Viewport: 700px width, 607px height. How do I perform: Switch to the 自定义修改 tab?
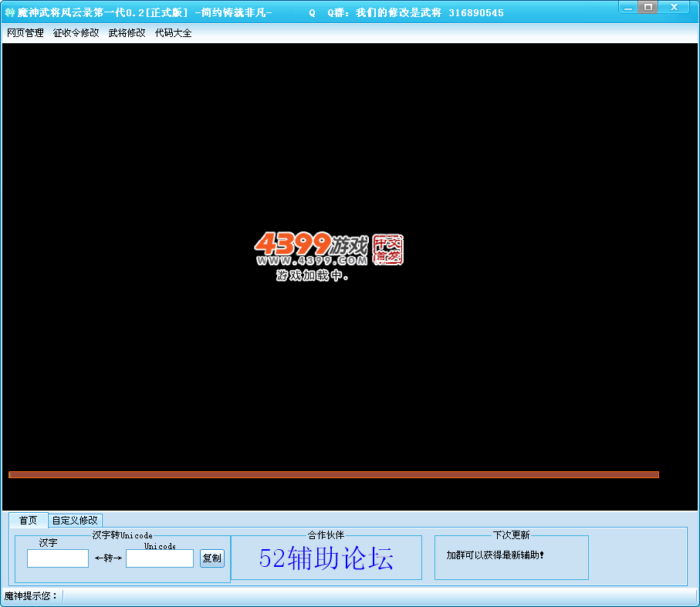[x=75, y=521]
